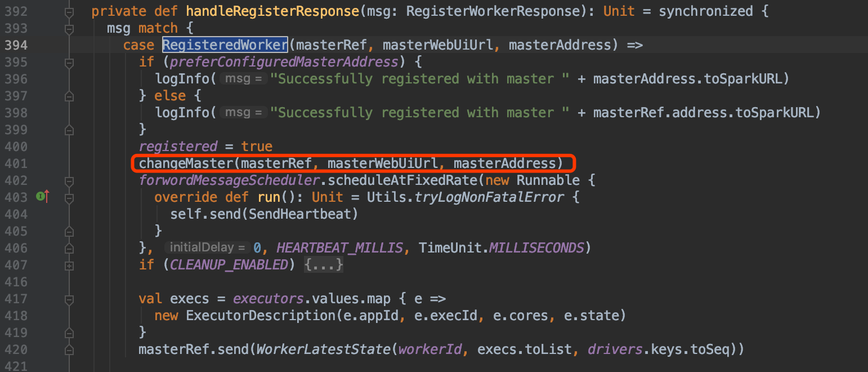Viewport: 868px width, 372px height.
Task: Click the CLEANUP_ENABLED constant
Action: [229, 265]
